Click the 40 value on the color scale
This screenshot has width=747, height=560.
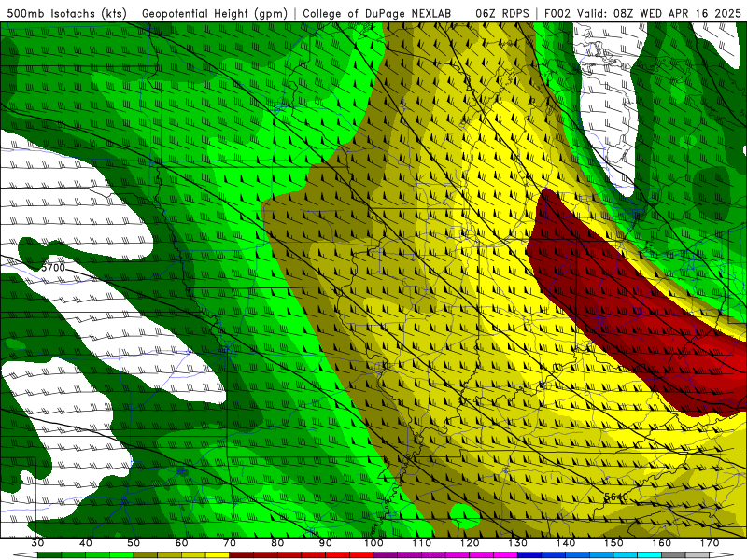click(86, 543)
